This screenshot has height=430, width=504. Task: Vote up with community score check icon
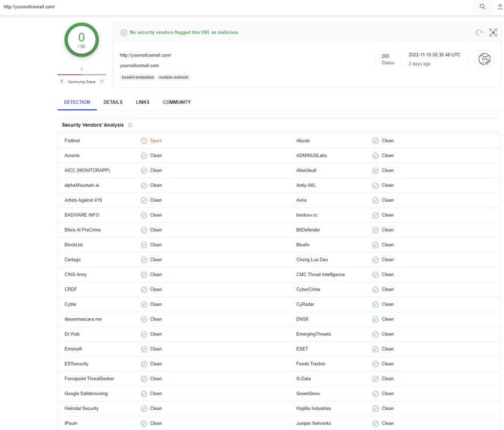102,81
